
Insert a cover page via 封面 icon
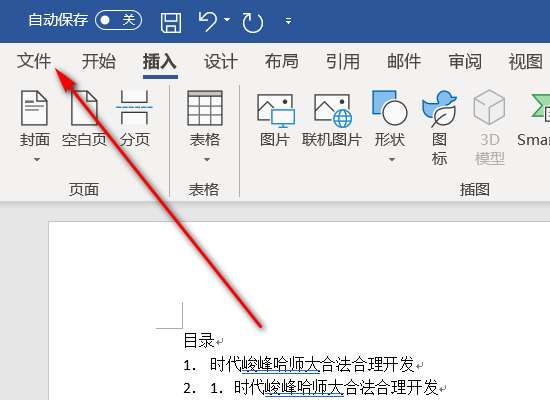[x=34, y=126]
